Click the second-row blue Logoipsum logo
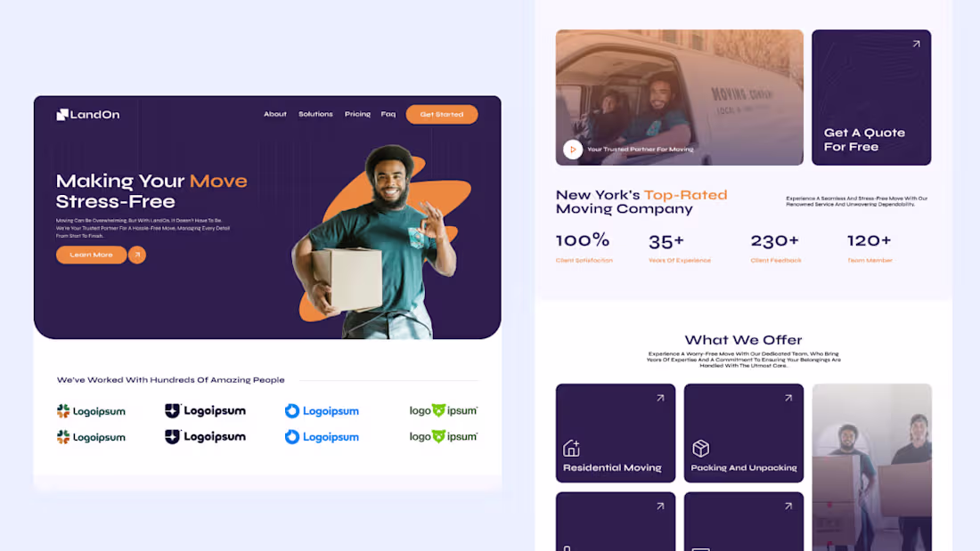980x551 pixels. click(322, 437)
